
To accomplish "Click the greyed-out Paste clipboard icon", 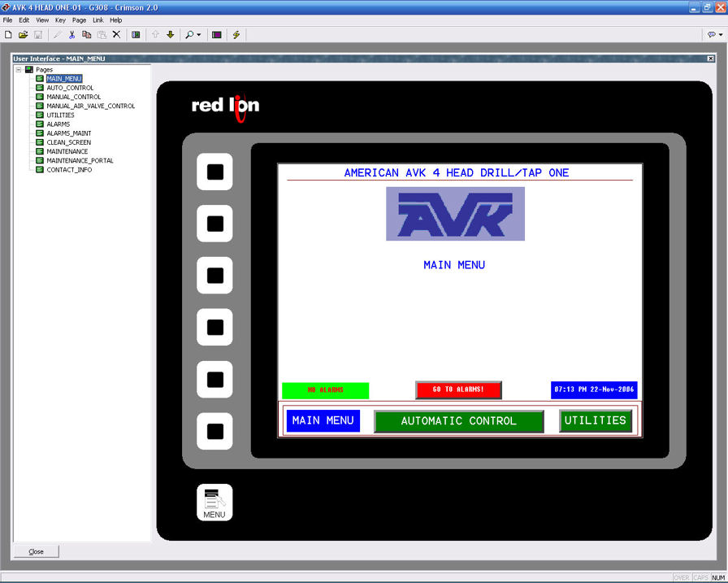I will click(x=102, y=35).
